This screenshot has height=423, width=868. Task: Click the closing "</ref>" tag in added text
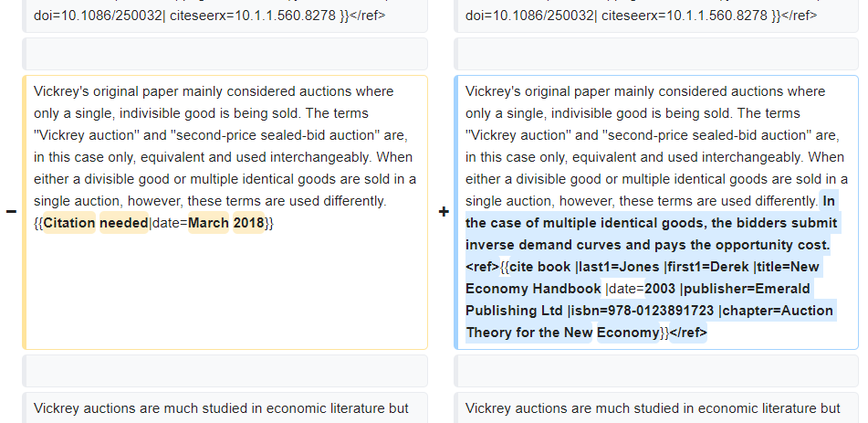[x=688, y=333]
